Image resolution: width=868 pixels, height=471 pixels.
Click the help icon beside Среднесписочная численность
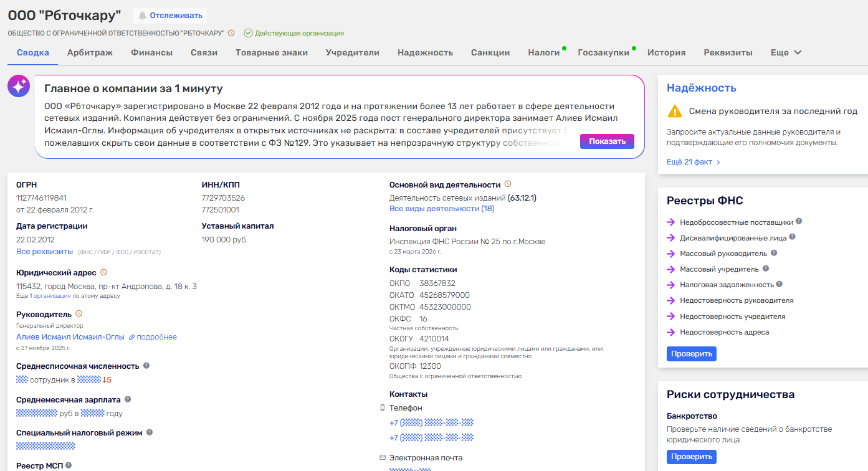(x=146, y=366)
